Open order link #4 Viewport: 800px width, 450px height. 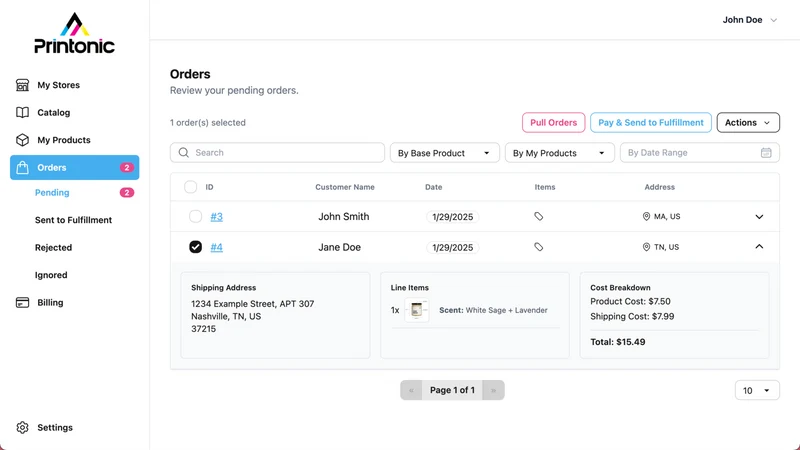(216, 247)
